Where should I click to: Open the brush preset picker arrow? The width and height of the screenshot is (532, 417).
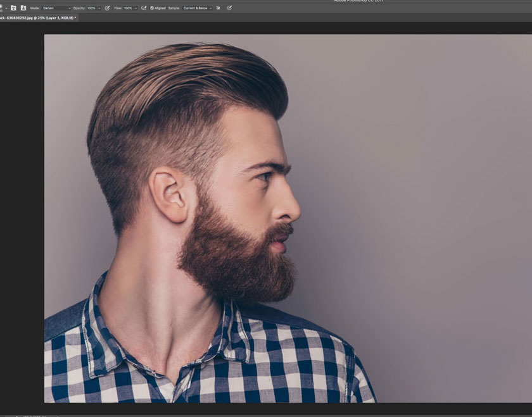point(6,8)
